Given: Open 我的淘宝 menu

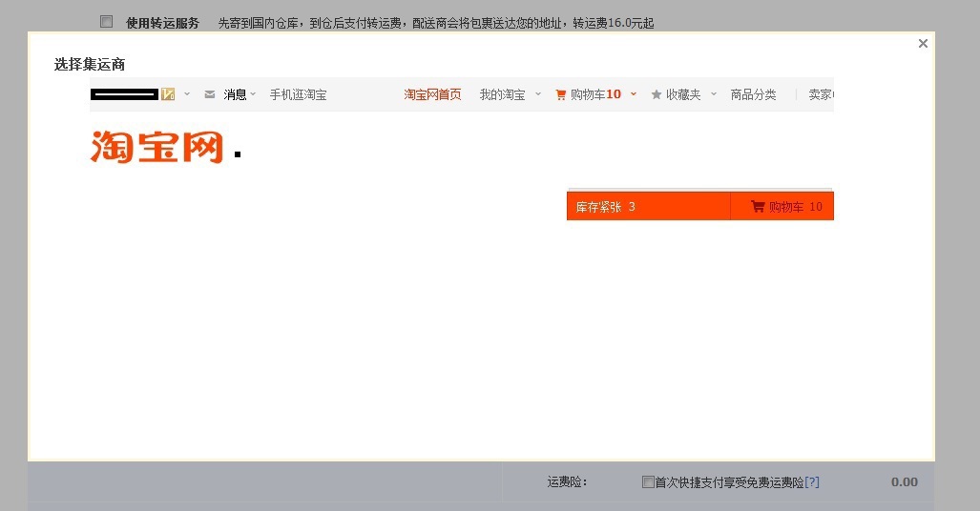Looking at the screenshot, I should [x=502, y=94].
